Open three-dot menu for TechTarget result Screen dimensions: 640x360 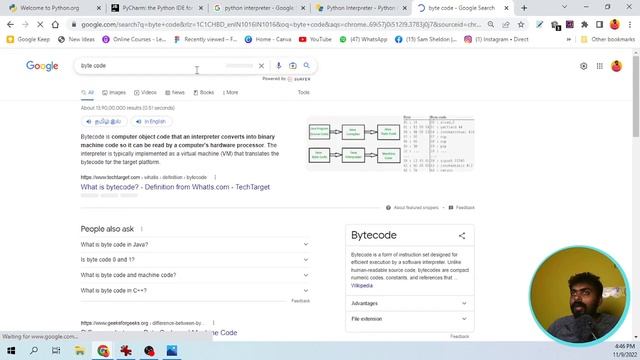tap(215, 177)
